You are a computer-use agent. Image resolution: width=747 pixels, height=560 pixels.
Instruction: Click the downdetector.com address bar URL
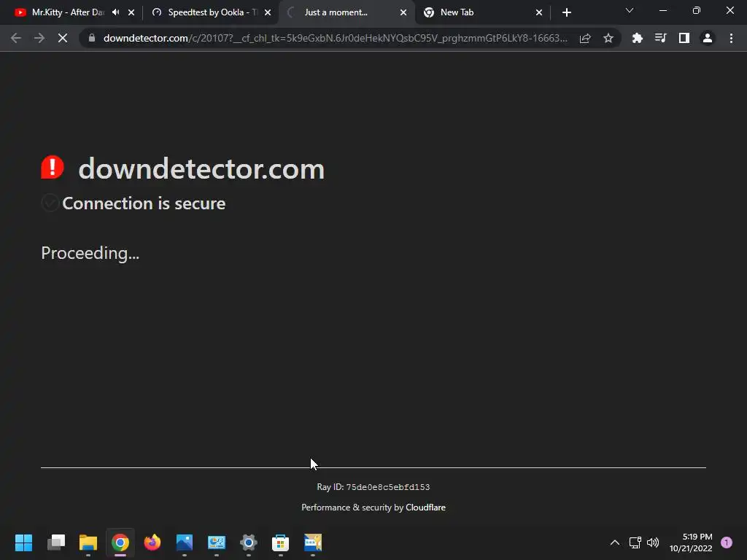point(336,38)
